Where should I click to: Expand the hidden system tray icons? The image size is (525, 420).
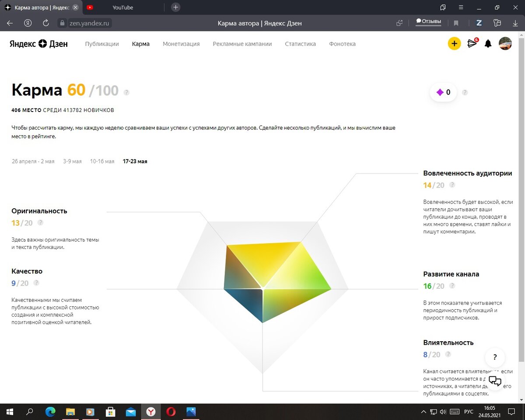(423, 412)
